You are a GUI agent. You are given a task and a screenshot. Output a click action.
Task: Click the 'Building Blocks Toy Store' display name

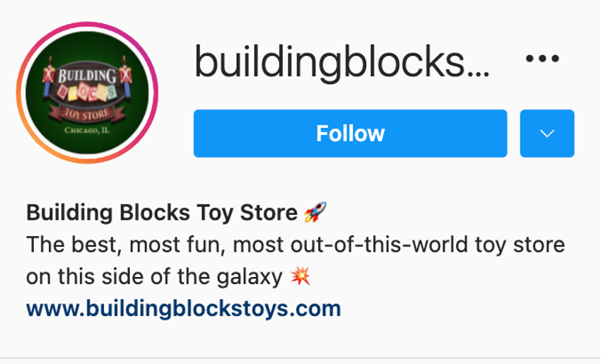(162, 212)
